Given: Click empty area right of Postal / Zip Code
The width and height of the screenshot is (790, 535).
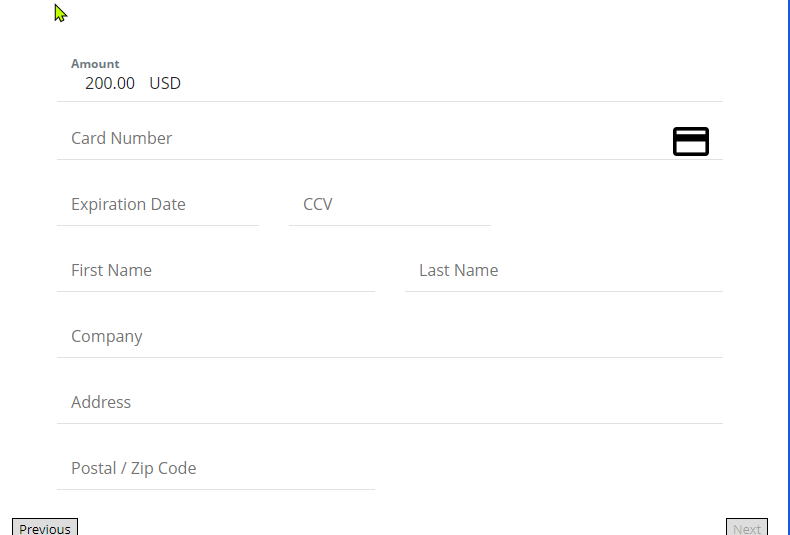Looking at the screenshot, I should pyautogui.click(x=549, y=469).
